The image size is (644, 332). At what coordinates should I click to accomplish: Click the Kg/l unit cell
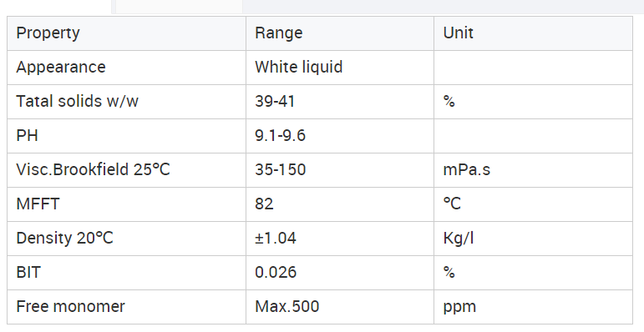(533, 239)
